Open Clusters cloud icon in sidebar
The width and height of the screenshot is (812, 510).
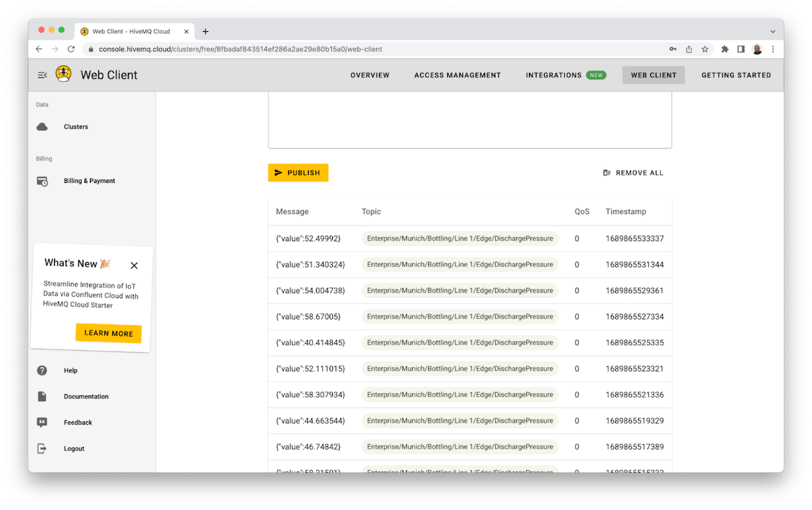pyautogui.click(x=42, y=127)
